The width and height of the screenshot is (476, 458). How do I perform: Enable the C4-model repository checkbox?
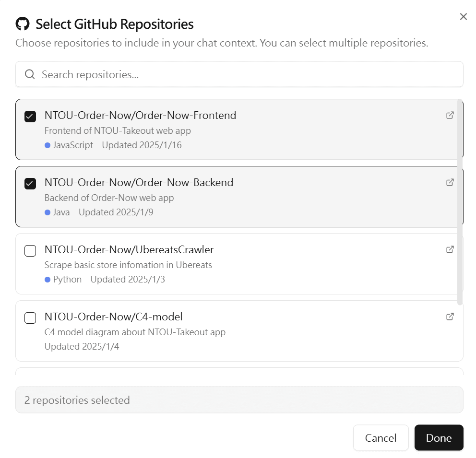coord(30,317)
